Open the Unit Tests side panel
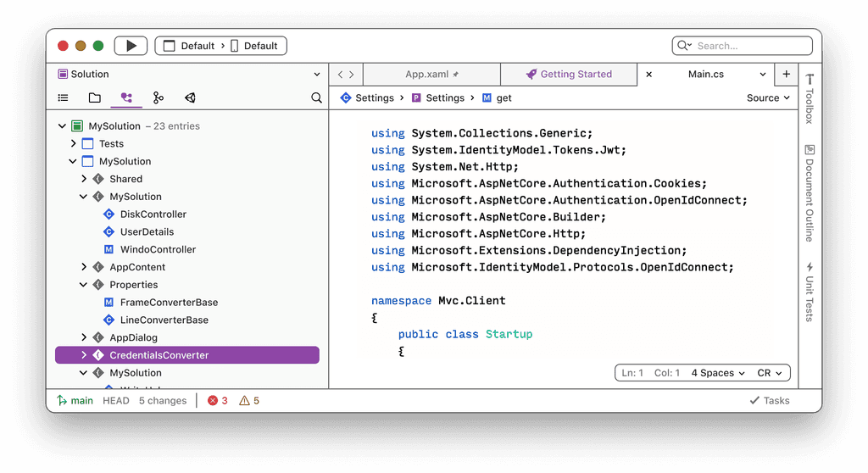Viewport: 868px width, 473px height. (x=810, y=292)
